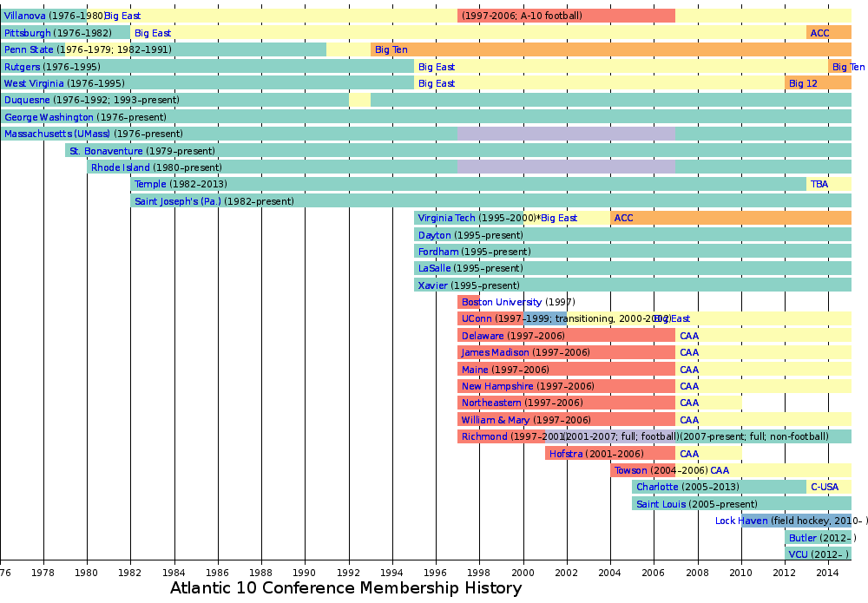Image resolution: width=868 pixels, height=603 pixels.
Task: Click CAA in the Towson row
Action: [x=720, y=470]
